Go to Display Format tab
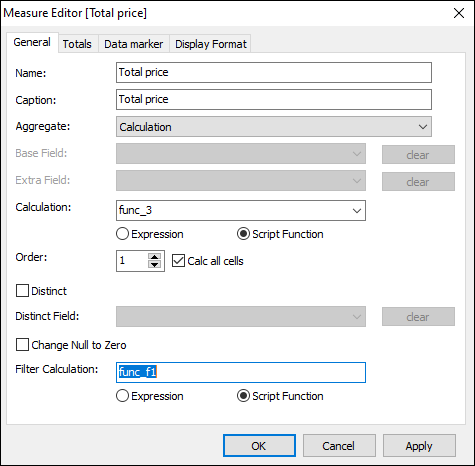This screenshot has width=475, height=466. tap(211, 44)
